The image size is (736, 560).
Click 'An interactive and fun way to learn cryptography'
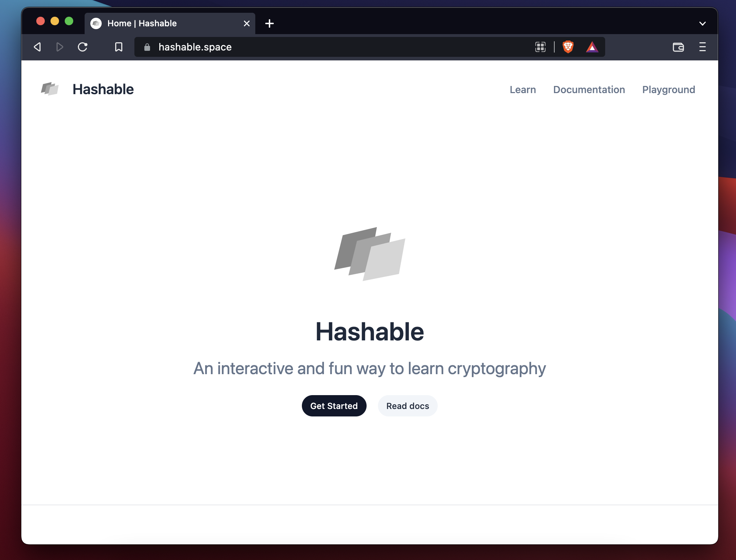click(370, 368)
